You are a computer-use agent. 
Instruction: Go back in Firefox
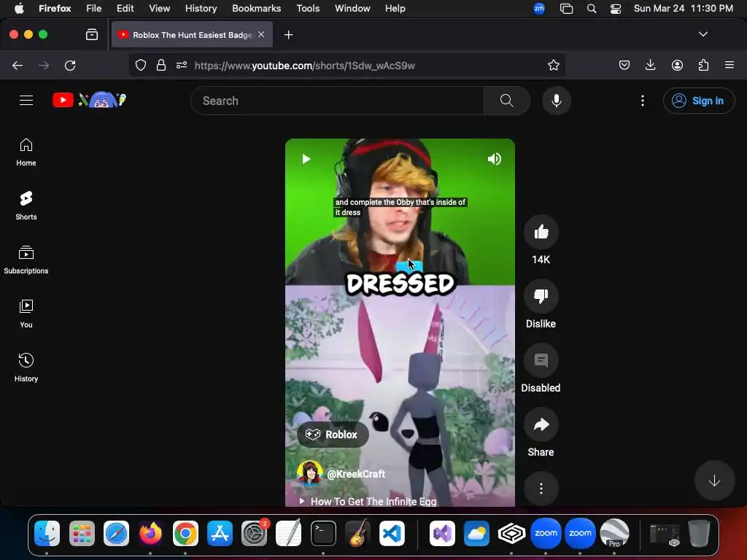(x=18, y=65)
